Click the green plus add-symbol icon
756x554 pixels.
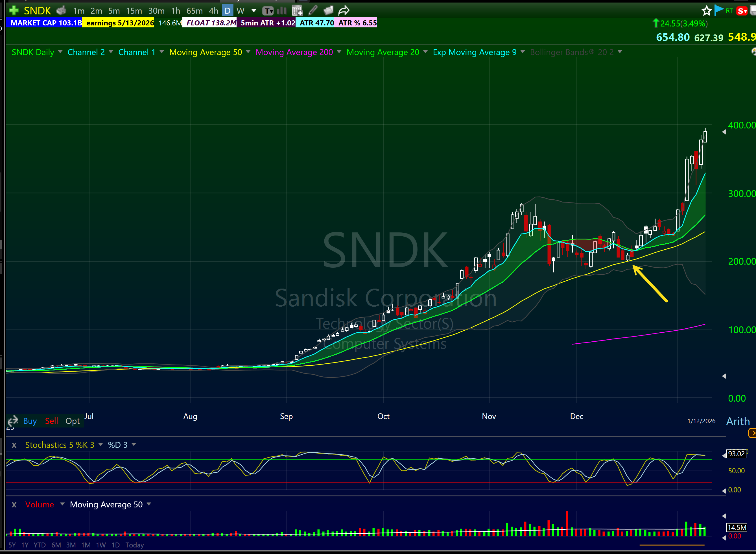(14, 10)
